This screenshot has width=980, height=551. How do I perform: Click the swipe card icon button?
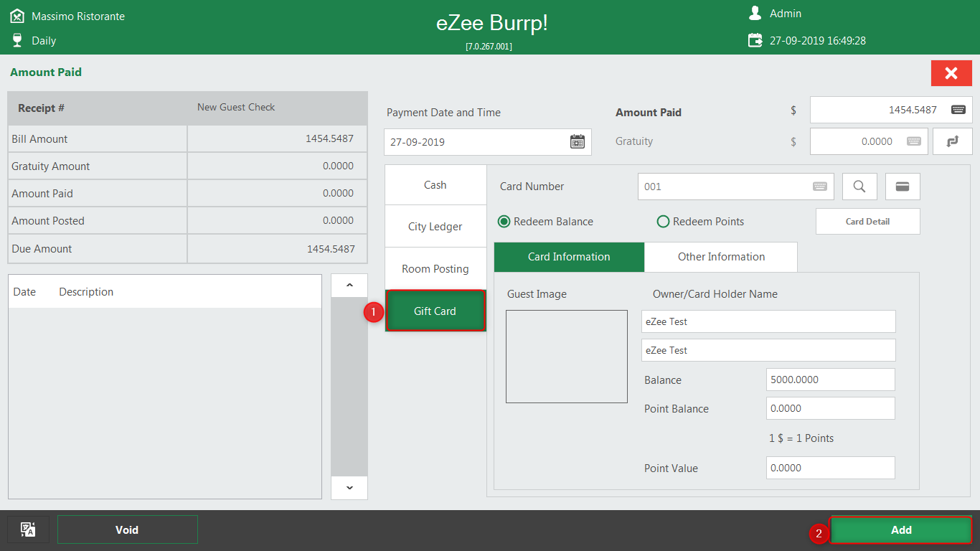tap(903, 187)
